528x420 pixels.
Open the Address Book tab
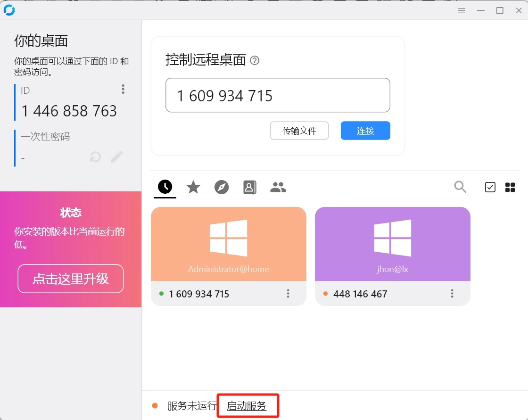tap(249, 187)
